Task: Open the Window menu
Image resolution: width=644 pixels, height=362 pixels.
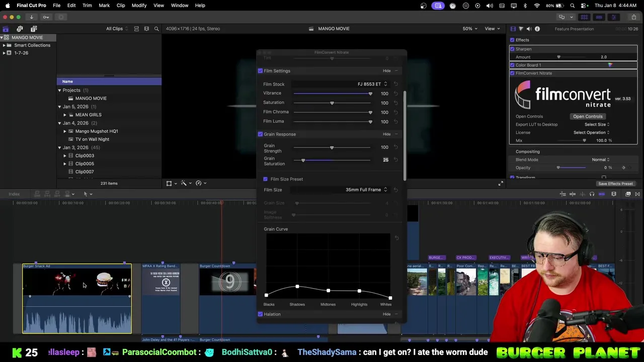Action: pos(179,6)
